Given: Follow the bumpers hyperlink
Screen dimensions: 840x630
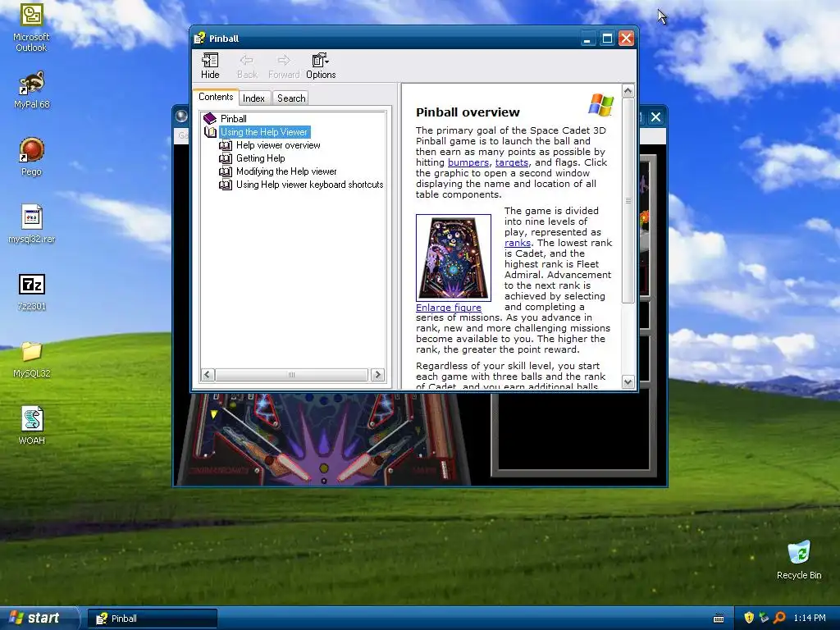Looking at the screenshot, I should tap(468, 162).
